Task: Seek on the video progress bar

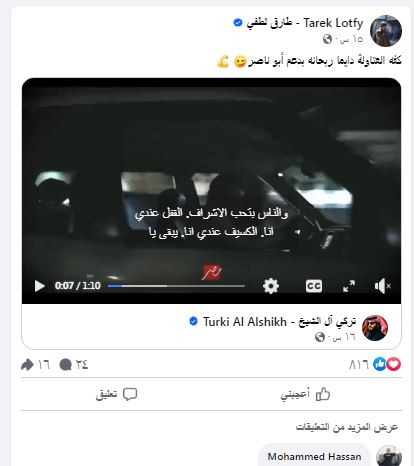Action: 176,286
